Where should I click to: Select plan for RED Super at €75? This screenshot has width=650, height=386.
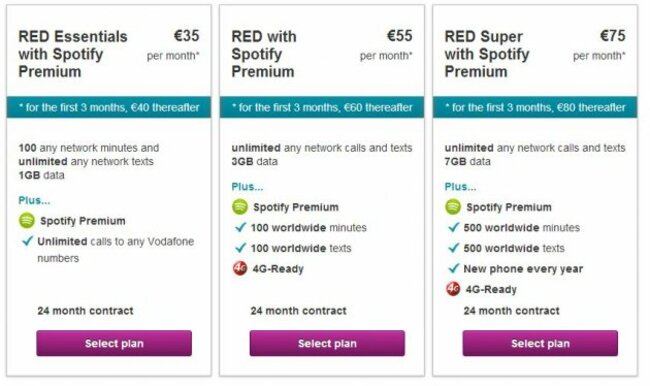point(540,343)
